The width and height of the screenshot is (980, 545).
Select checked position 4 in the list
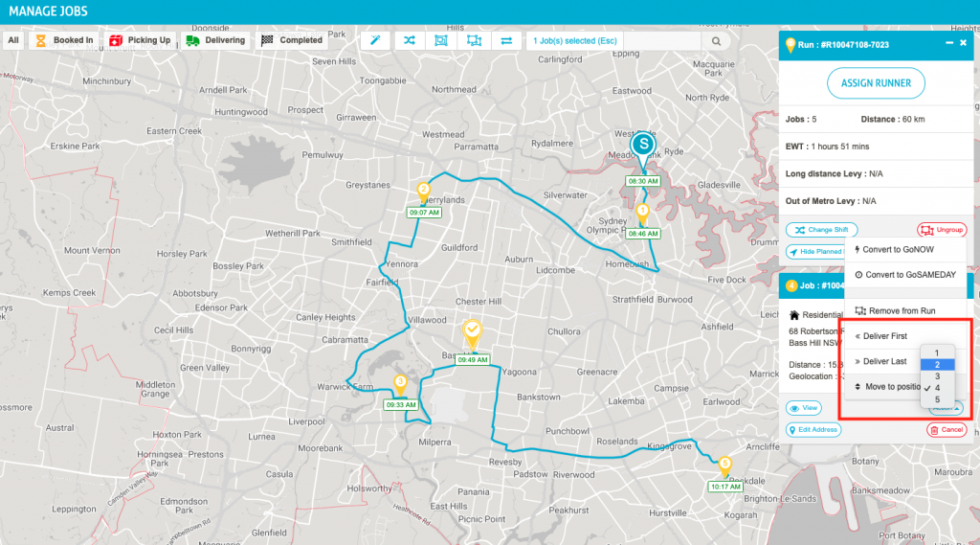point(937,388)
